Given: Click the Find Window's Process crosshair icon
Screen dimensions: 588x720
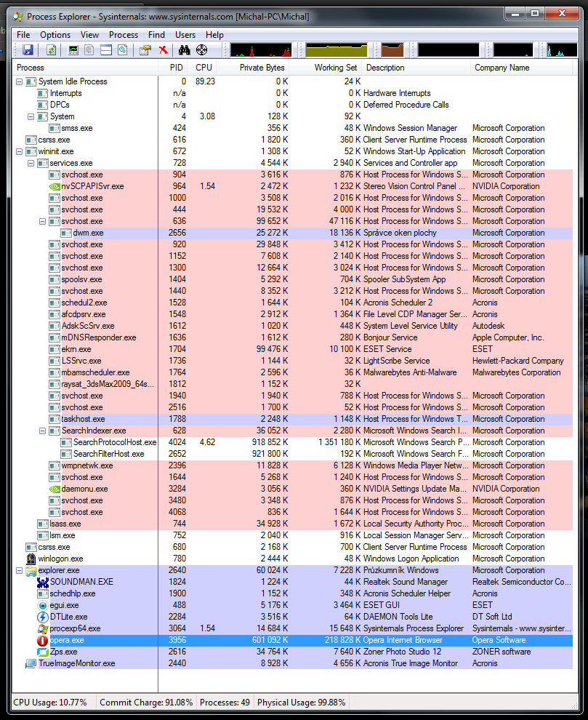Looking at the screenshot, I should click(x=202, y=50).
